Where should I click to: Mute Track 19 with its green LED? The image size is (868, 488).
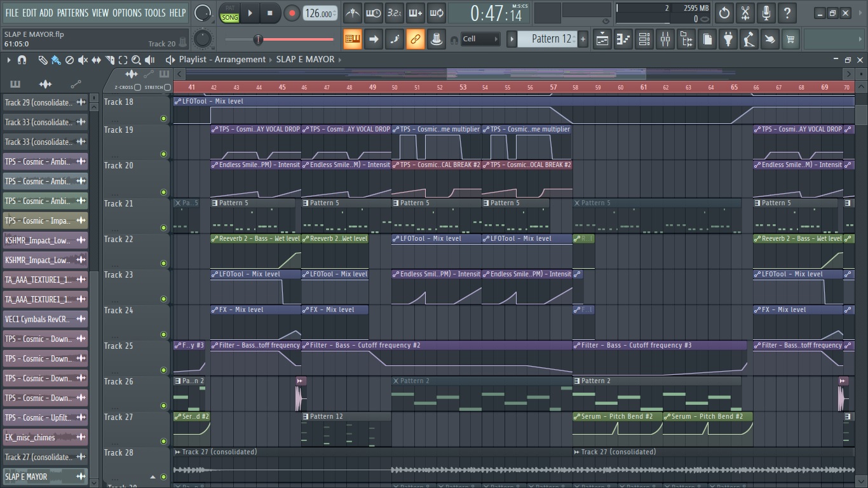[163, 154]
